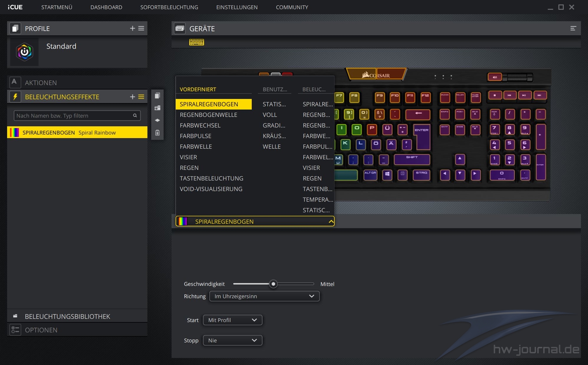Open the Beleuchtungseffekte hamburger menu
The width and height of the screenshot is (588, 365).
coord(141,97)
